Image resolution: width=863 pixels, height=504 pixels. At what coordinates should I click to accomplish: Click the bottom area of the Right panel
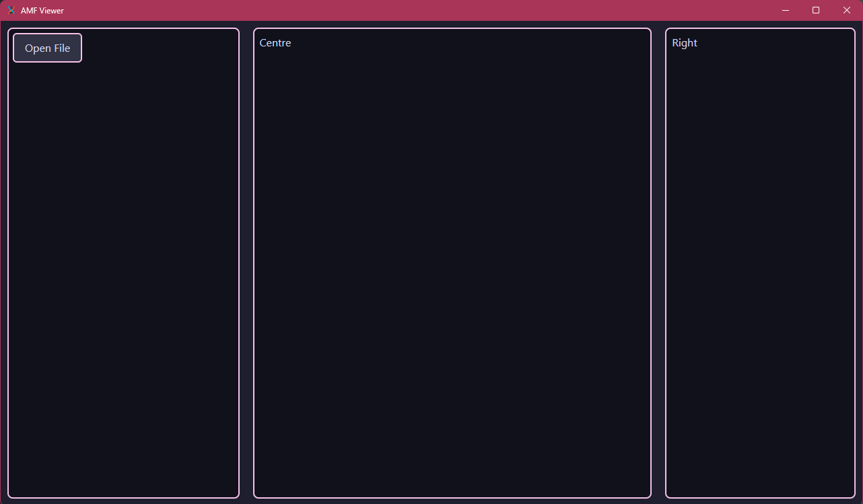click(x=760, y=471)
